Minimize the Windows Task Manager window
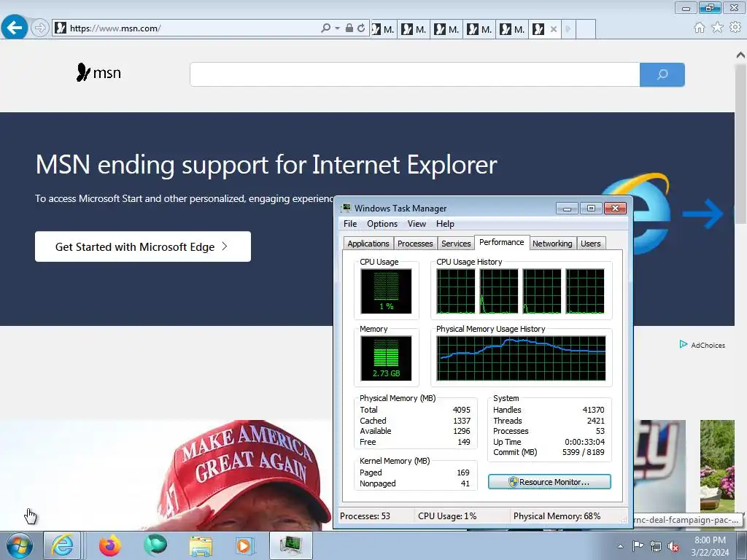Image resolution: width=747 pixels, height=560 pixels. [x=567, y=208]
